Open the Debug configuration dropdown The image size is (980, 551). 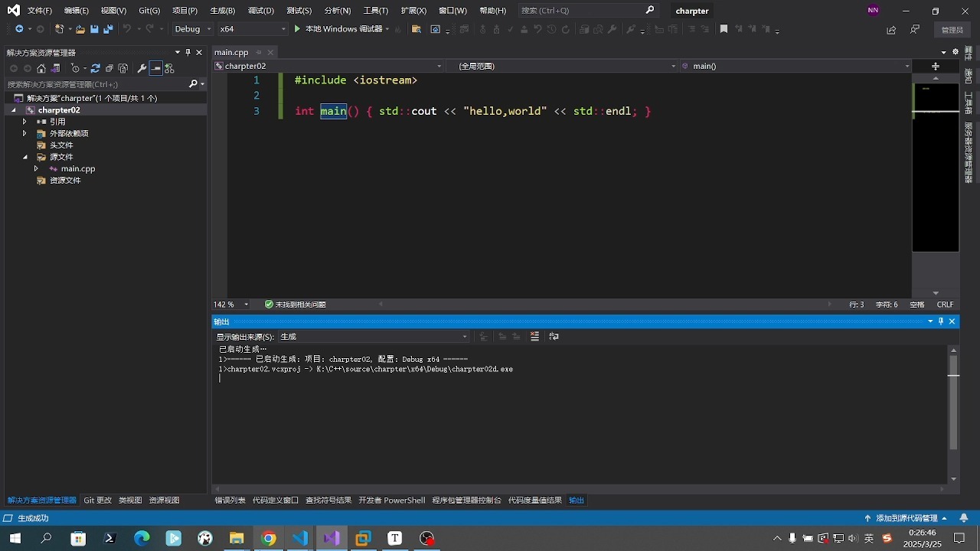193,29
